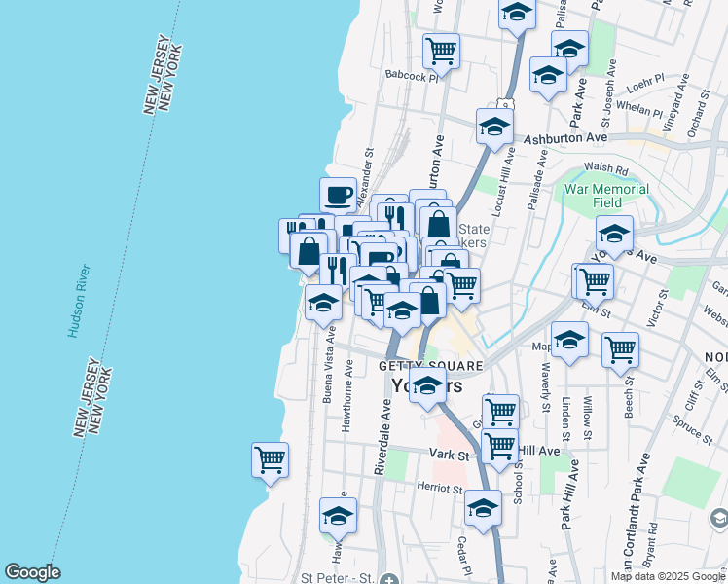The height and width of the screenshot is (584, 728).
Task: Click the shopping cart marker near Babcock Pl
Action: (442, 55)
